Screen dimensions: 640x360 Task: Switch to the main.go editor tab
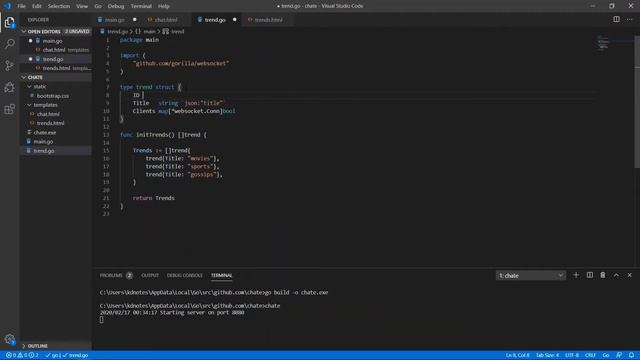click(115, 20)
